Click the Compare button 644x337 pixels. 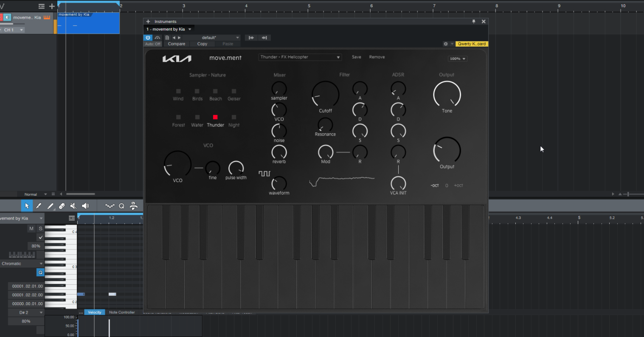click(177, 44)
